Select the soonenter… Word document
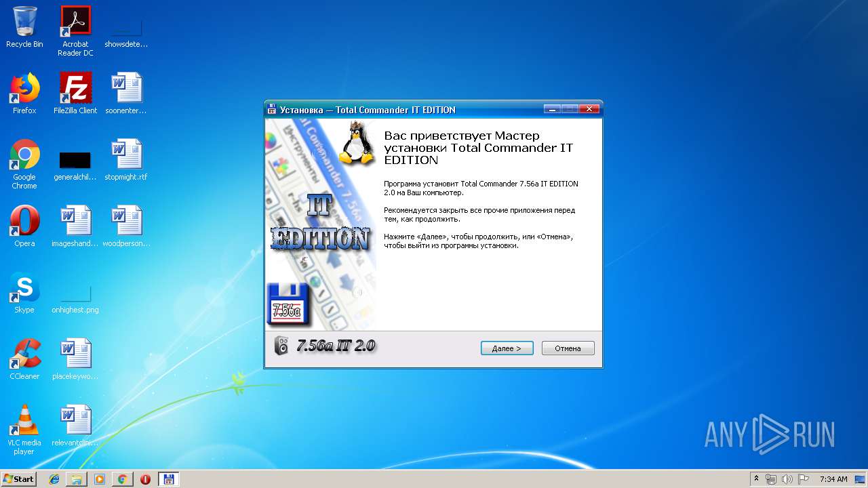Viewport: 868px width, 488px height. (126, 94)
